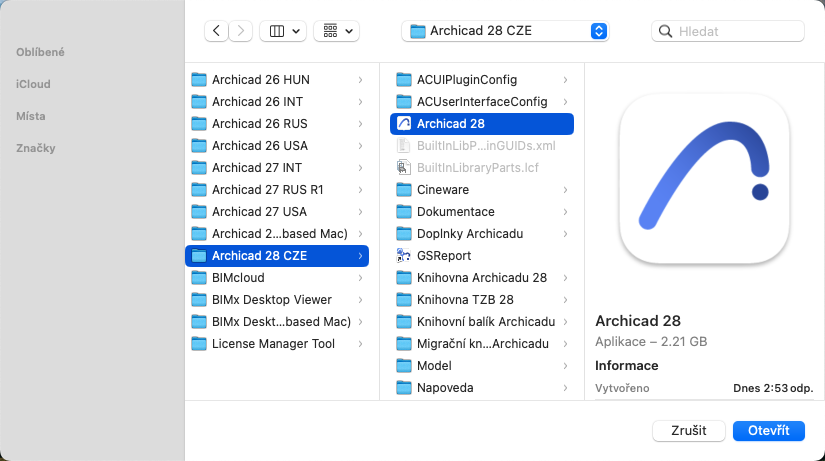This screenshot has height=461, width=825.
Task: Click the magnifying glass search icon
Action: (x=665, y=31)
